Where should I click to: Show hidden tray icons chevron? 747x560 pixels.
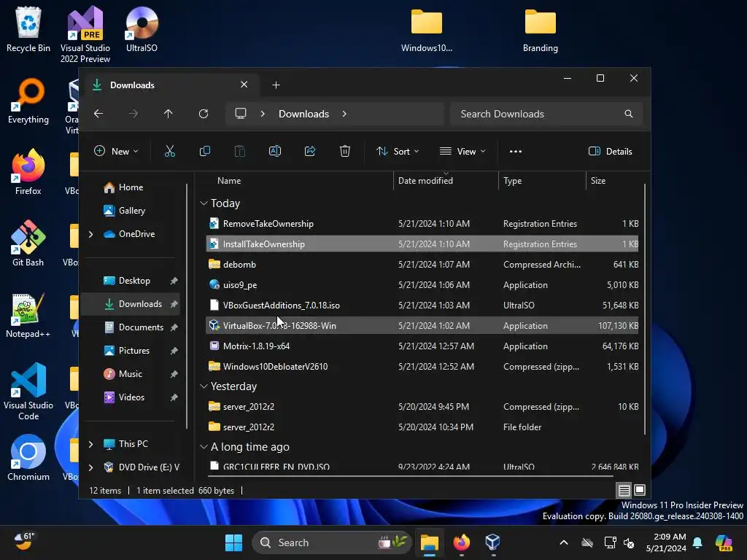(564, 542)
